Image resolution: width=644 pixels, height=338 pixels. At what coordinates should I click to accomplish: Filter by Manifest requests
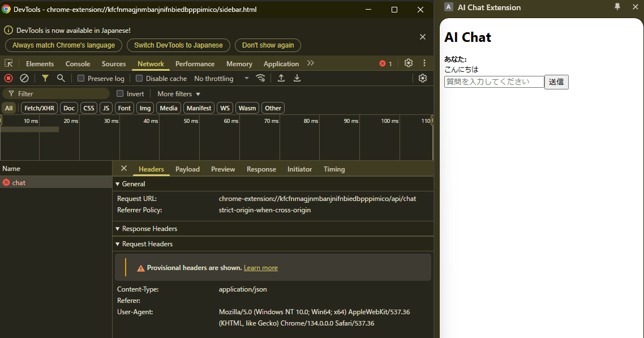(x=199, y=108)
